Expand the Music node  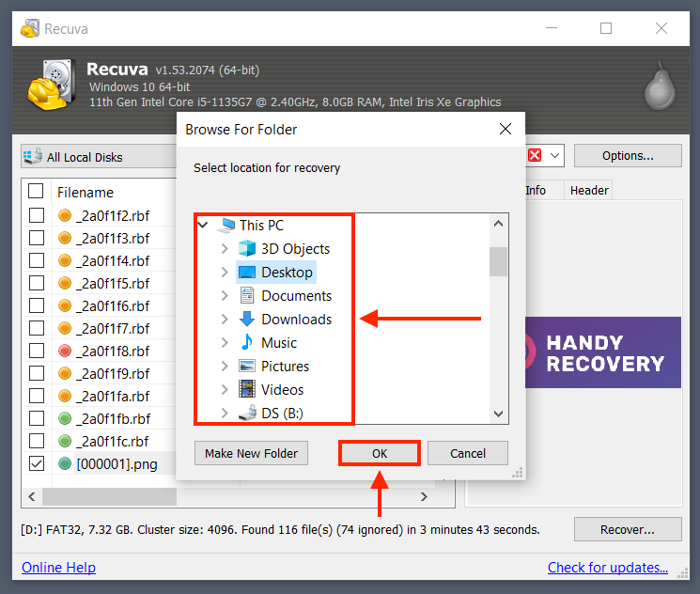[x=225, y=342]
